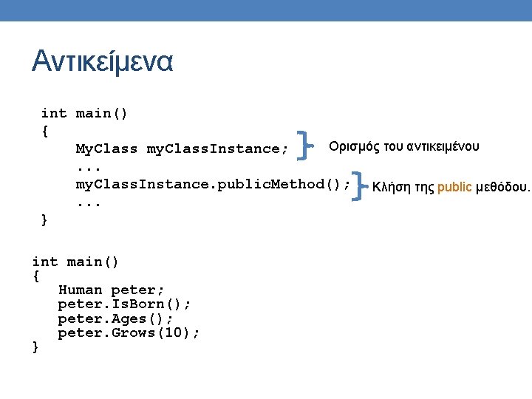Viewport: 532px width, 399px height.
Task: Click the 'myClassInstance.publicMethod();' code line
Action: pos(213,185)
